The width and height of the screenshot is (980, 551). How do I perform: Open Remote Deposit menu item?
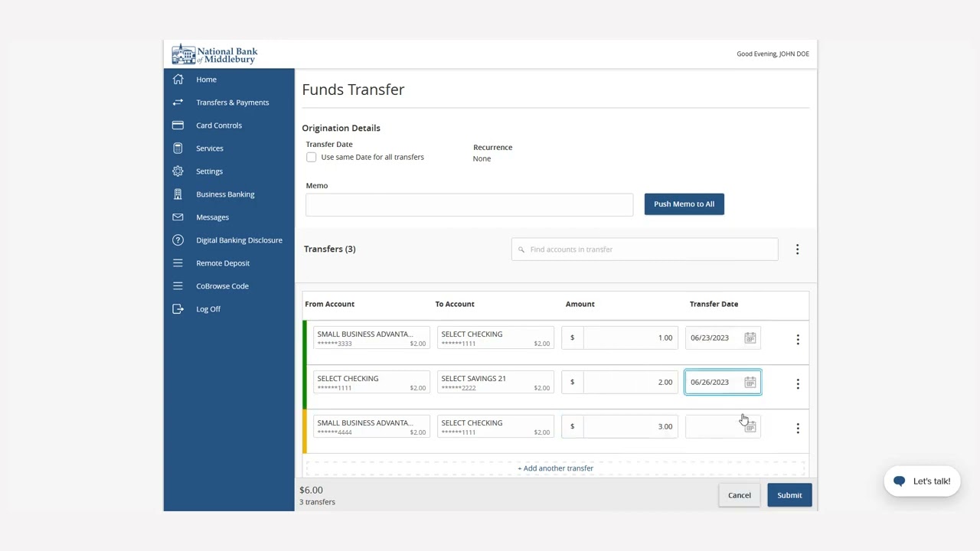click(x=223, y=263)
